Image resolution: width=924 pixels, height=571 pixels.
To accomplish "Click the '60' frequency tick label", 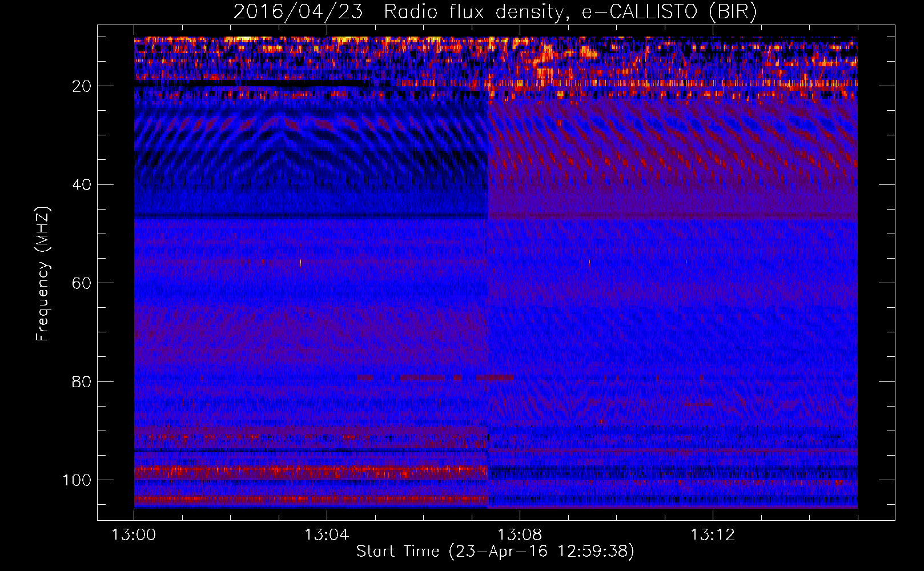I will point(82,283).
